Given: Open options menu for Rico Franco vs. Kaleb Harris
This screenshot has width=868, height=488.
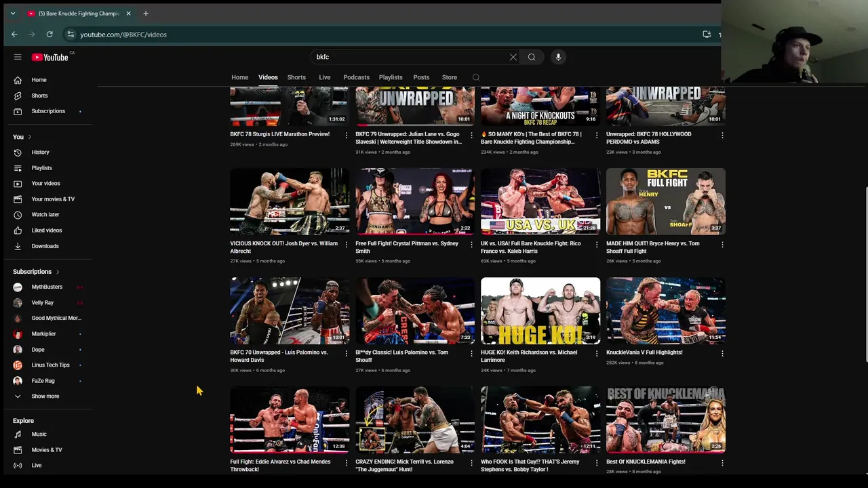Looking at the screenshot, I should (x=597, y=244).
